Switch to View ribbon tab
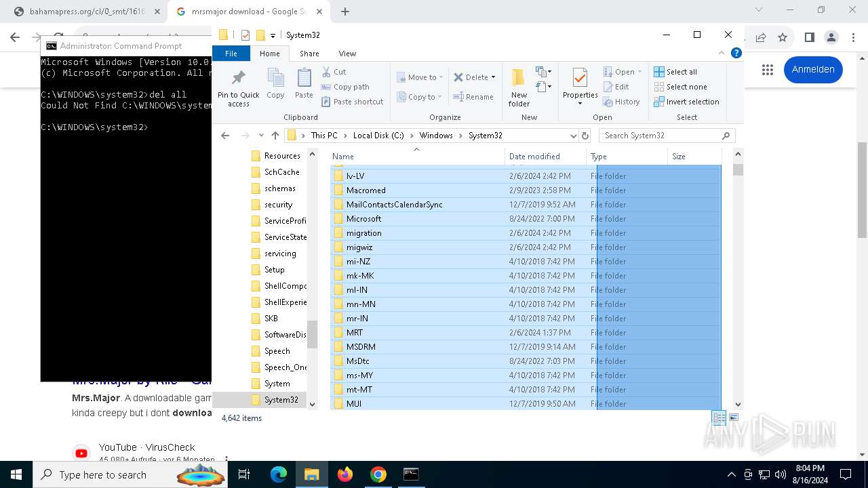Viewport: 868px width, 488px height. point(347,54)
